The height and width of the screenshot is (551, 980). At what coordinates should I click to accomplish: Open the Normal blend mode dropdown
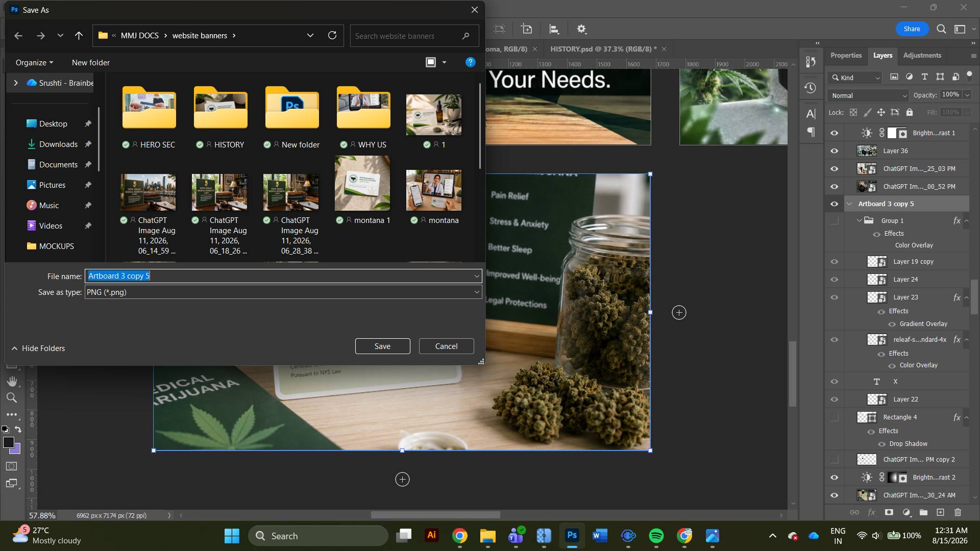coord(868,95)
